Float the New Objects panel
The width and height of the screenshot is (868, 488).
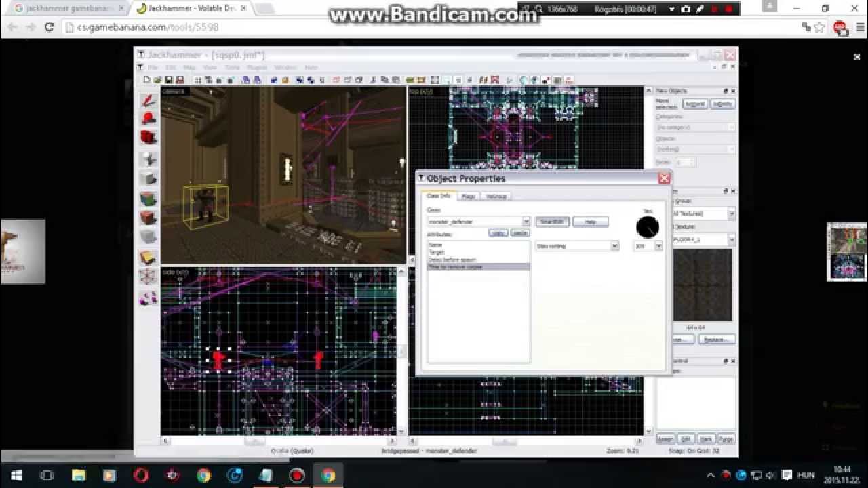click(x=726, y=91)
